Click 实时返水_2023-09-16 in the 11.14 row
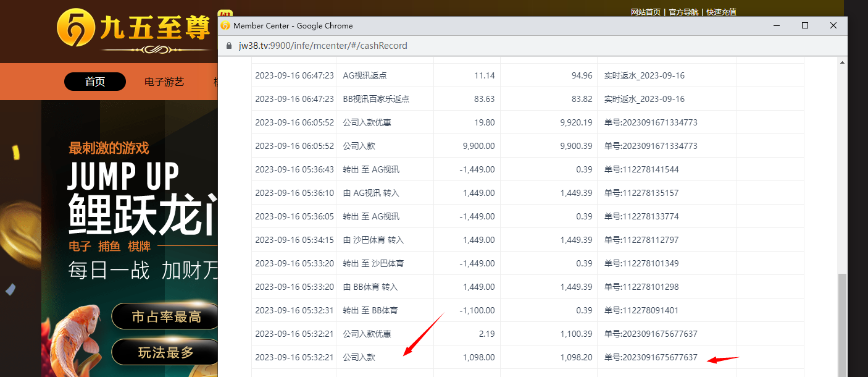This screenshot has height=377, width=868. (x=645, y=75)
